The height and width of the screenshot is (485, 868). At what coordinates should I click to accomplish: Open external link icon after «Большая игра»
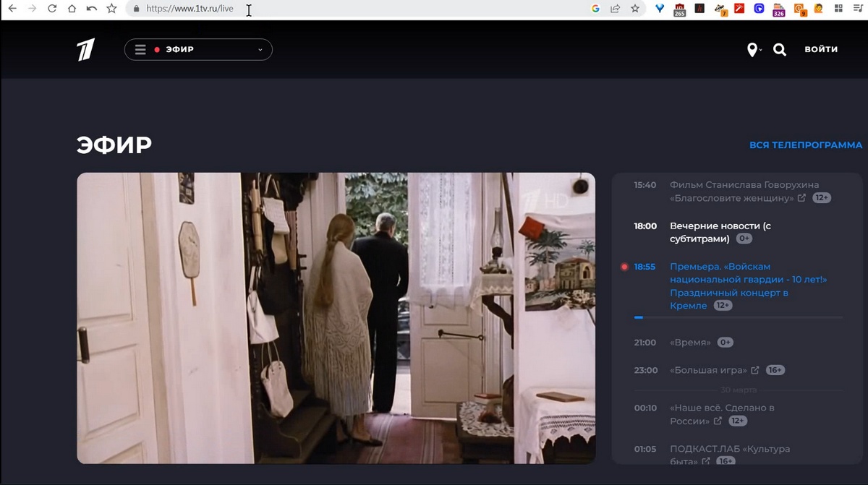click(x=755, y=370)
